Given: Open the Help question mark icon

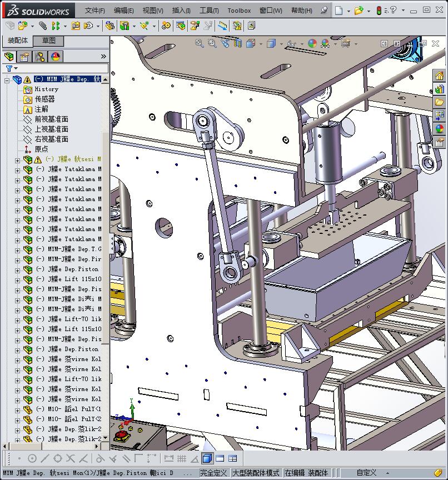Looking at the screenshot, I should [x=394, y=10].
